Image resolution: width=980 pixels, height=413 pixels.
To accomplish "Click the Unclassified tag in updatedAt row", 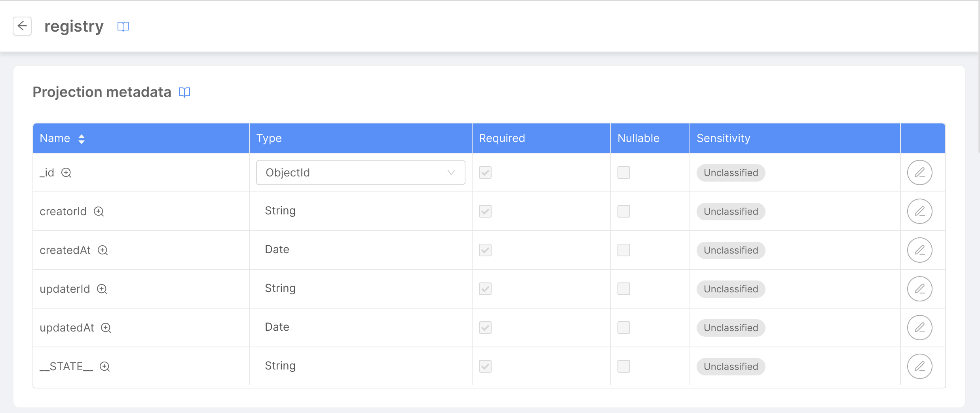I will point(731,328).
